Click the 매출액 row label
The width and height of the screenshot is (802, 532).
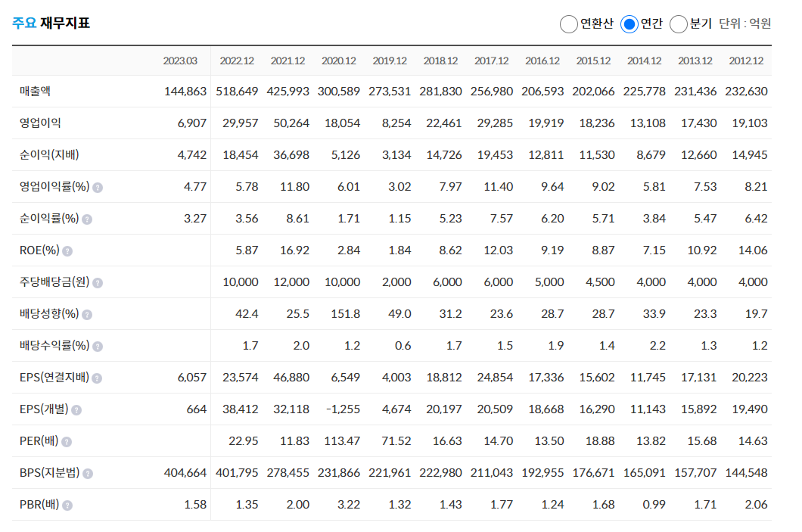click(35, 91)
